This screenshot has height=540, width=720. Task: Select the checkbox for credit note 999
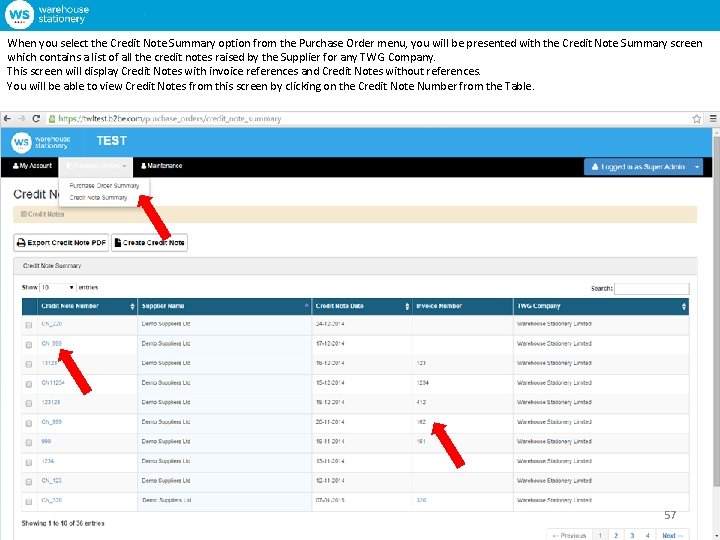pyautogui.click(x=29, y=443)
